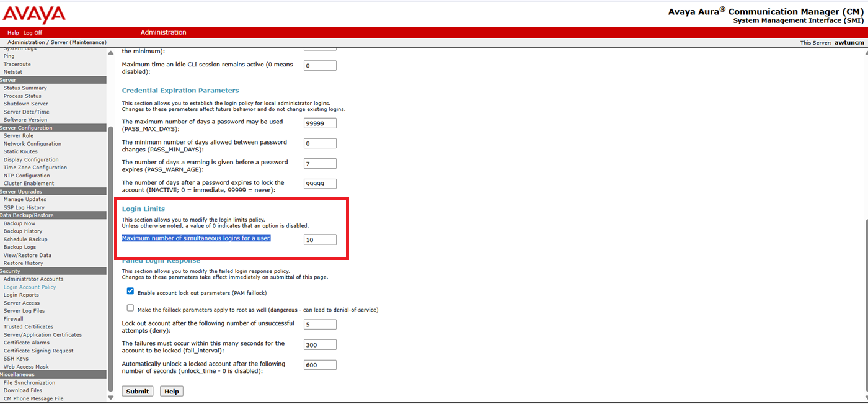Click the fail_interval seconds field
Viewport: 868px width, 404px height.
coord(320,344)
